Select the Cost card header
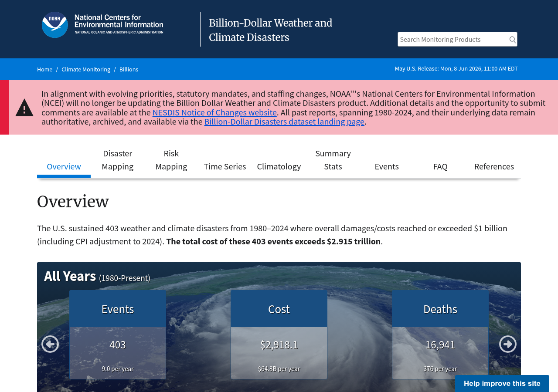Image resolution: width=558 pixels, height=392 pixels. tap(279, 309)
